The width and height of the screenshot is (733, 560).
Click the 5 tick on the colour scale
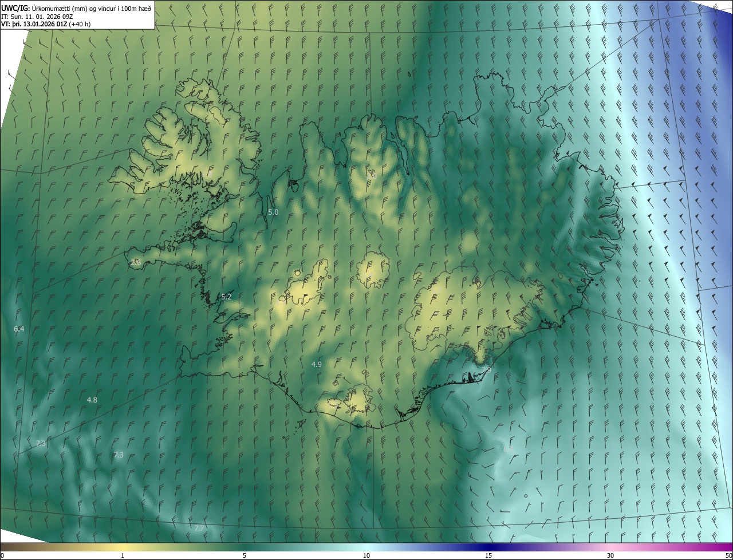[x=245, y=555]
